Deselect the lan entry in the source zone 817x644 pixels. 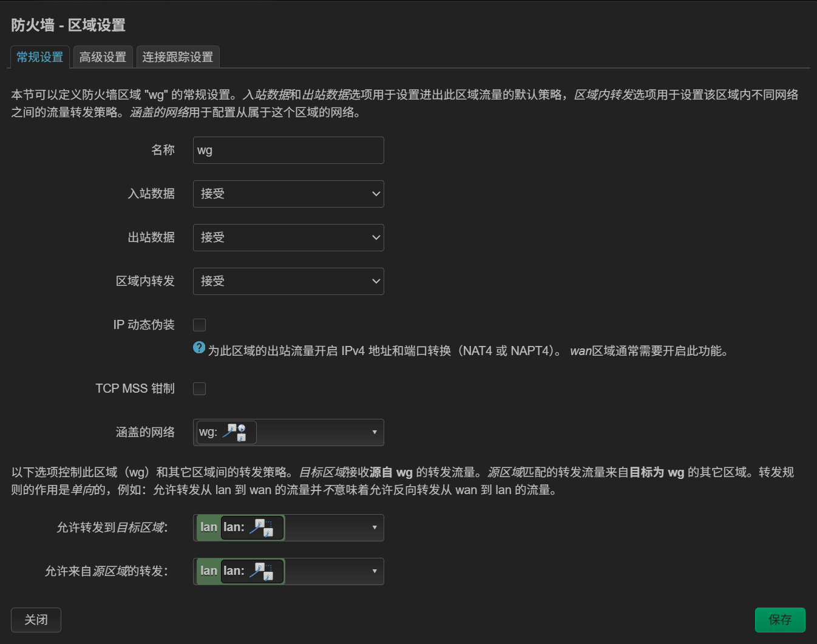coord(208,571)
